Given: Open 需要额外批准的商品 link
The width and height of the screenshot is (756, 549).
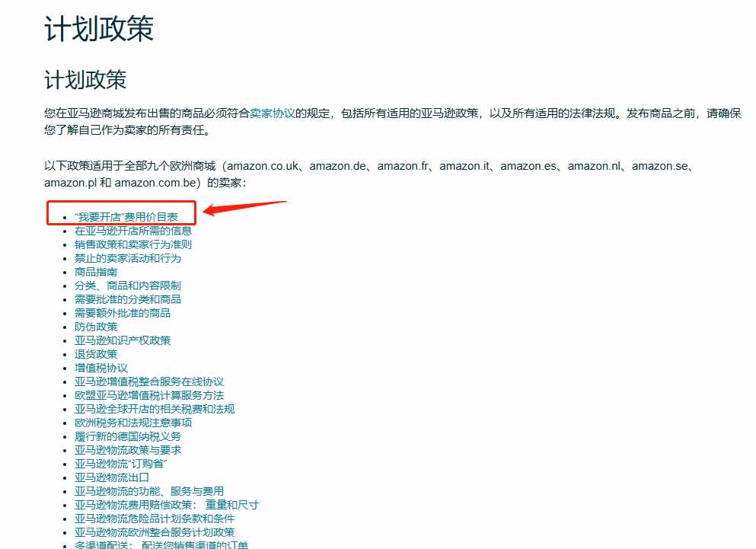Looking at the screenshot, I should point(123,313).
